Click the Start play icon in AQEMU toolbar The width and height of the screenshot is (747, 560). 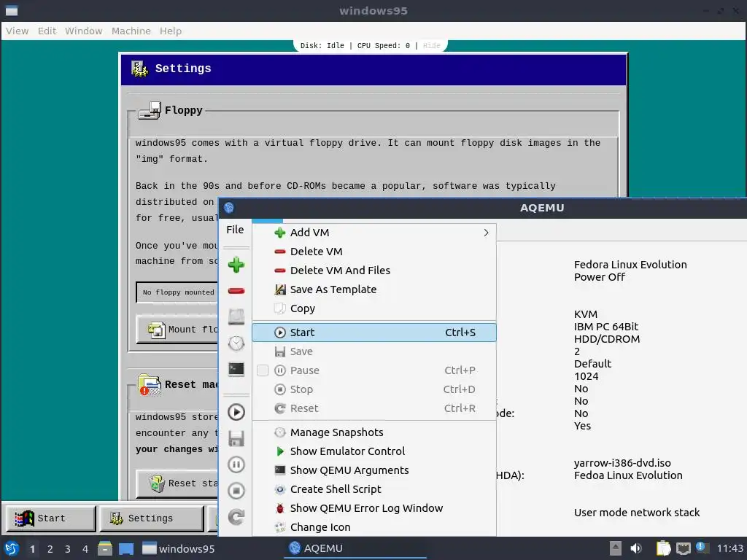[236, 413]
